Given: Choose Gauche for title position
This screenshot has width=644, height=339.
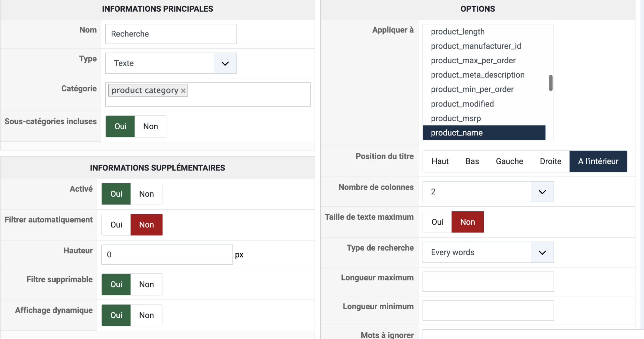Looking at the screenshot, I should pos(509,161).
